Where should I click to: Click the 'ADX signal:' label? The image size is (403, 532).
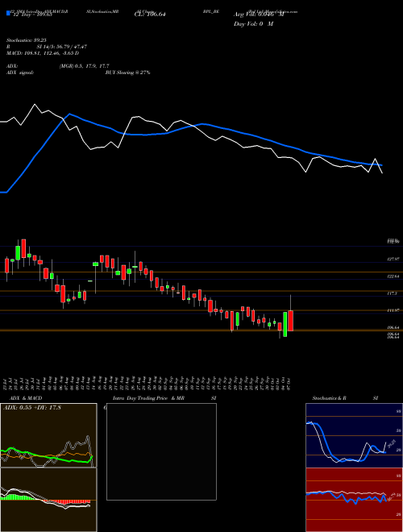point(19,73)
